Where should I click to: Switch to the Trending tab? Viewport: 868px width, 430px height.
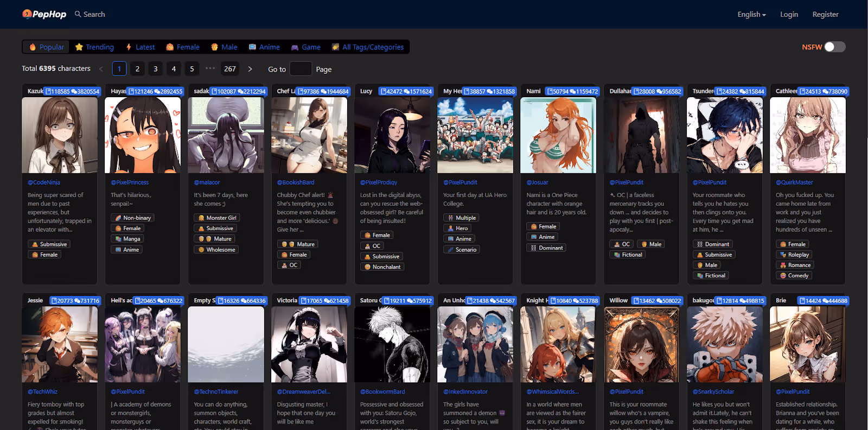coord(94,47)
